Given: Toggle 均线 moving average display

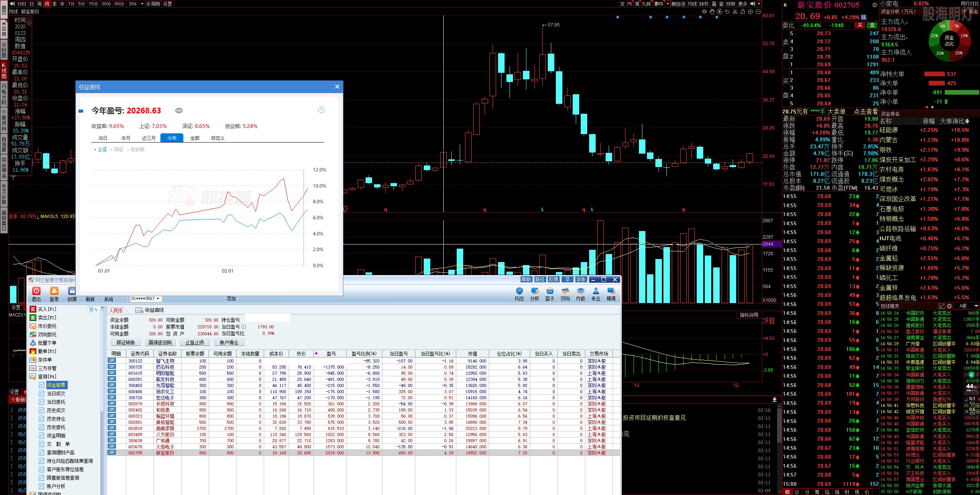Looking at the screenshot, I should click(693, 4).
